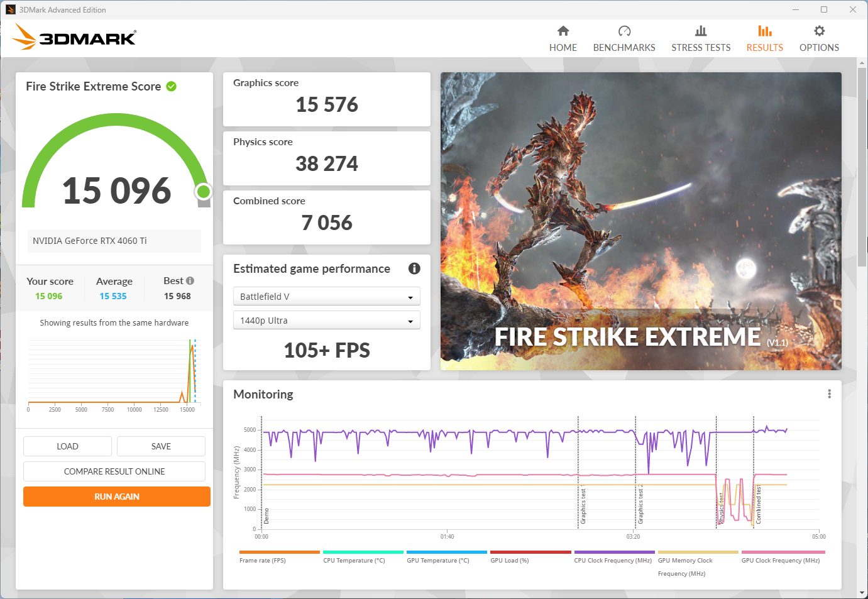
Task: Click the green validated checkmark icon
Action: [x=171, y=86]
